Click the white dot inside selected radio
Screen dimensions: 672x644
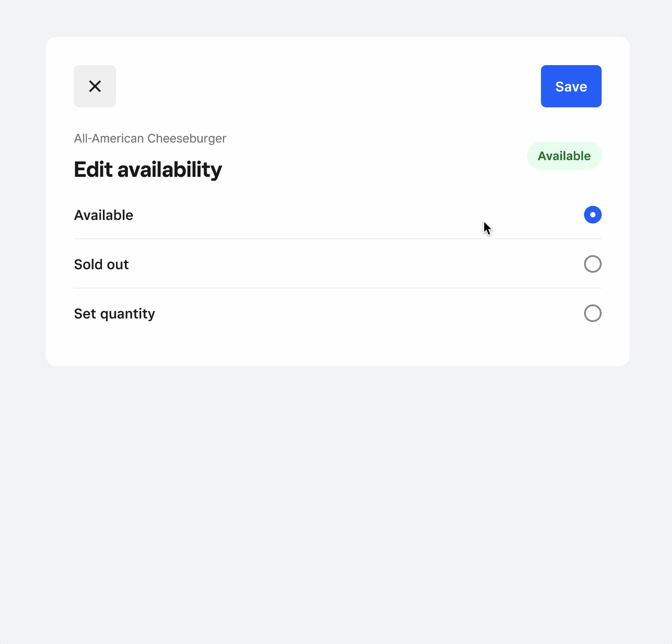click(x=593, y=215)
